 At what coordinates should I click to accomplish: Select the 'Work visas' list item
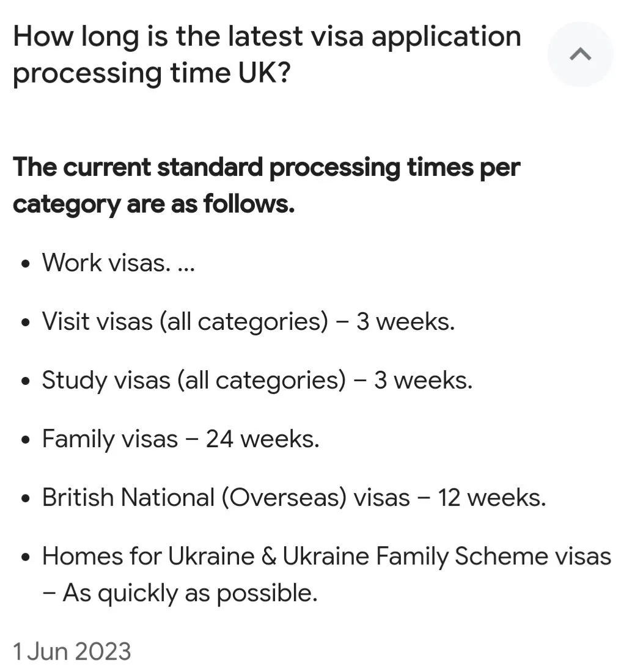coord(105,263)
